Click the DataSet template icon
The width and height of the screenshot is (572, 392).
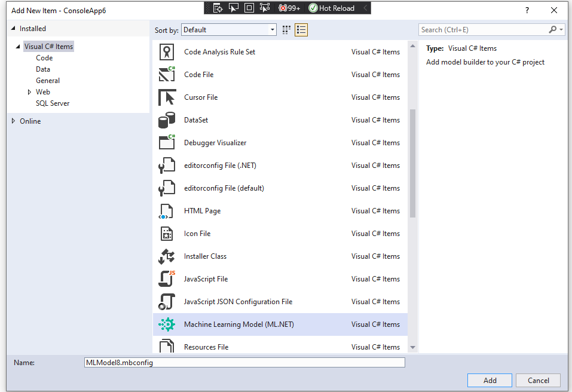pos(167,120)
